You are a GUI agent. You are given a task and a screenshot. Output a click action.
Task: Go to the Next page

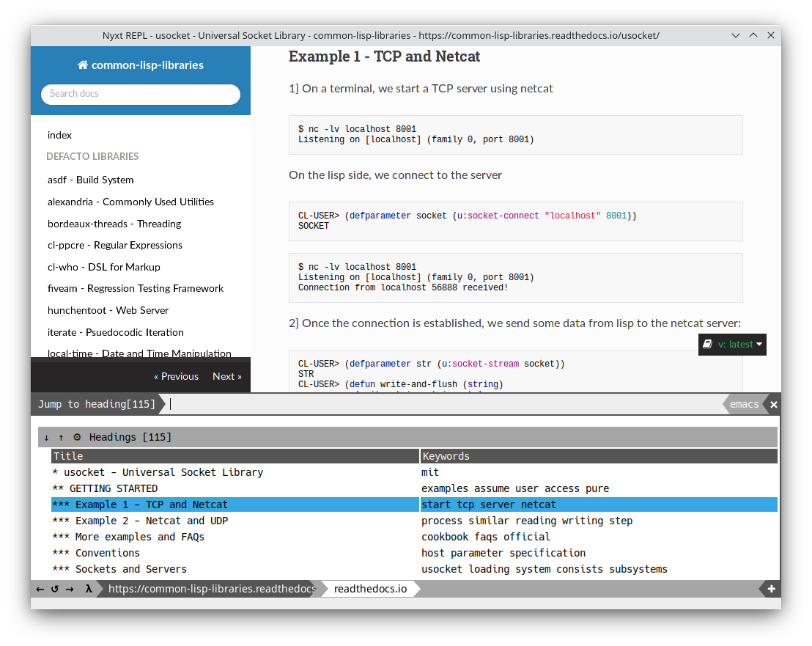pos(227,377)
